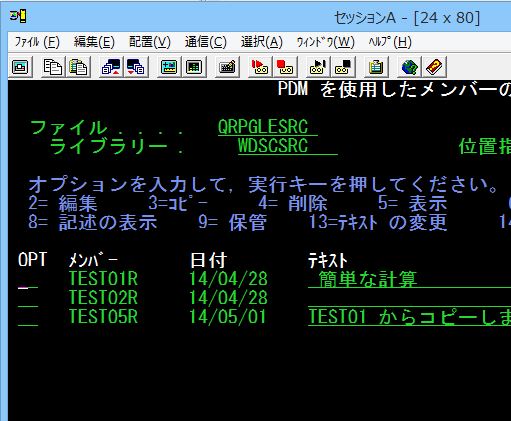The width and height of the screenshot is (511, 421).
Task: Open the Color Mapping toolbar icon
Action: (x=194, y=67)
